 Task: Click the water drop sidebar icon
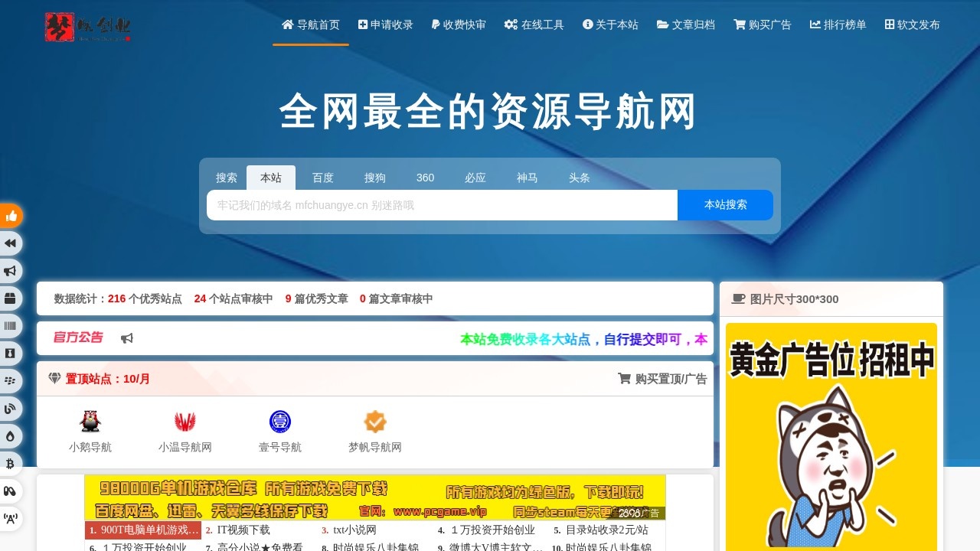coord(11,436)
